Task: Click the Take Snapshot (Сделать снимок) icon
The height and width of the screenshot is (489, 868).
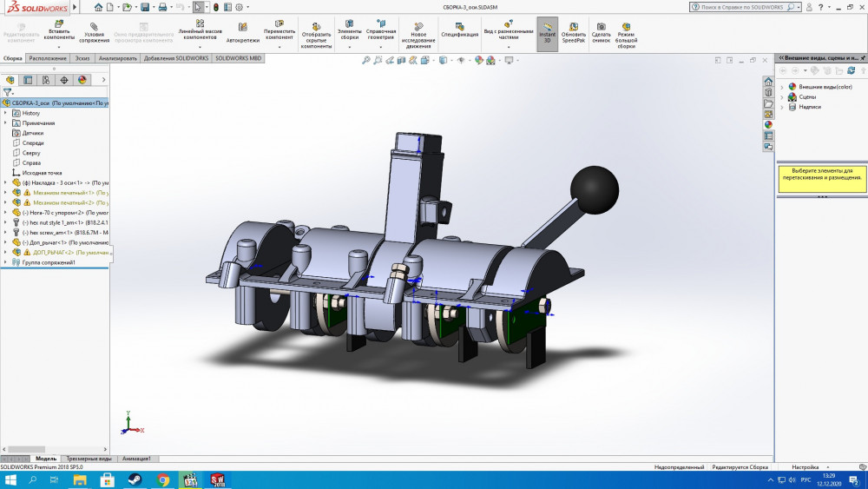Action: point(601,26)
